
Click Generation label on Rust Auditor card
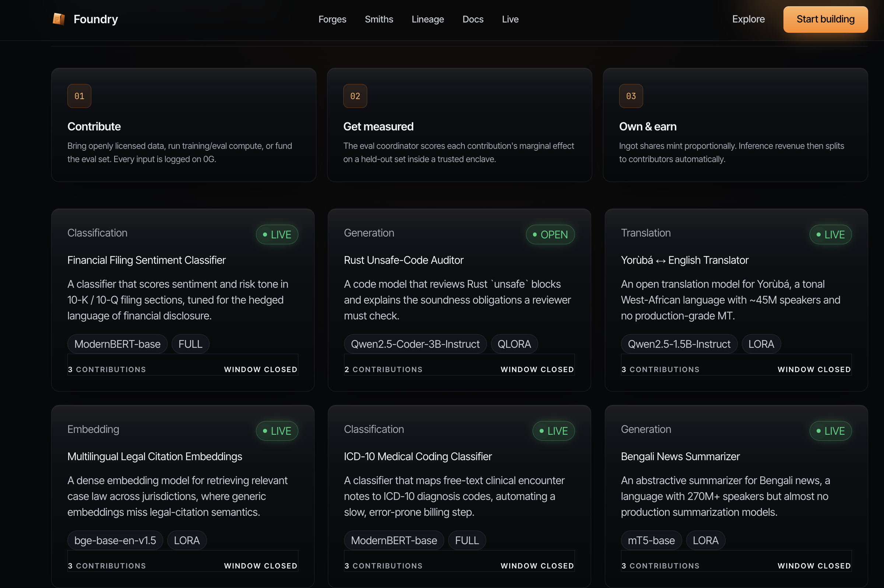(369, 233)
